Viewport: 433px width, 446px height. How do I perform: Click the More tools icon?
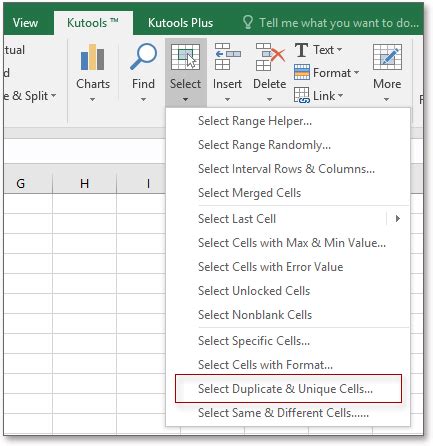[387, 57]
